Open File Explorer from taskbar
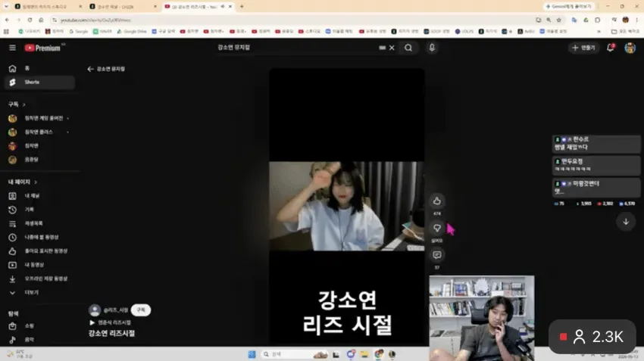Viewport: 644px width, 361px height. click(x=364, y=354)
